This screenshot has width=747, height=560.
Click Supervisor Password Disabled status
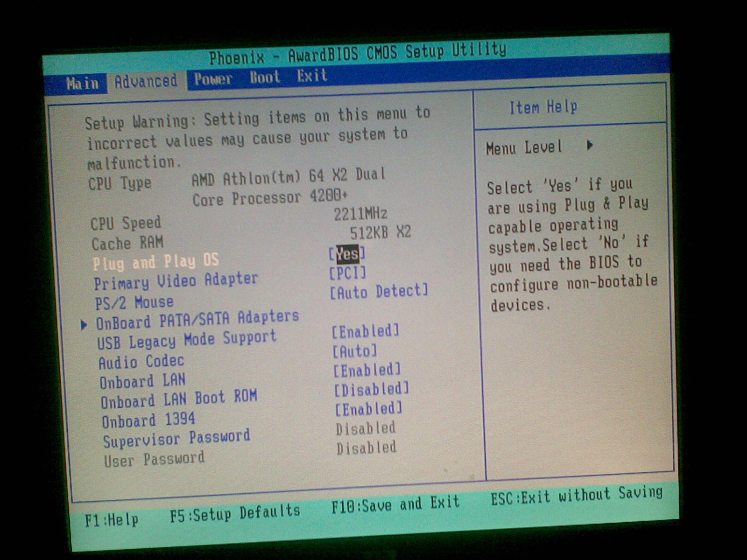tap(366, 428)
